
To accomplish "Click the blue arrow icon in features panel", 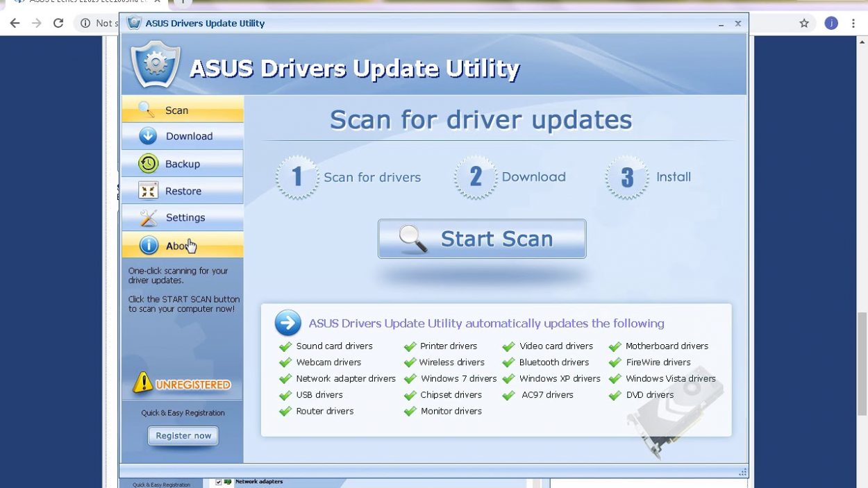I will (x=287, y=323).
